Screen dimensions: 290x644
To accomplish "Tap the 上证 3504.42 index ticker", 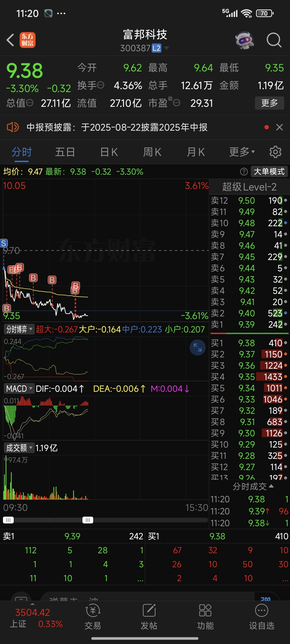I will click(x=36, y=619).
